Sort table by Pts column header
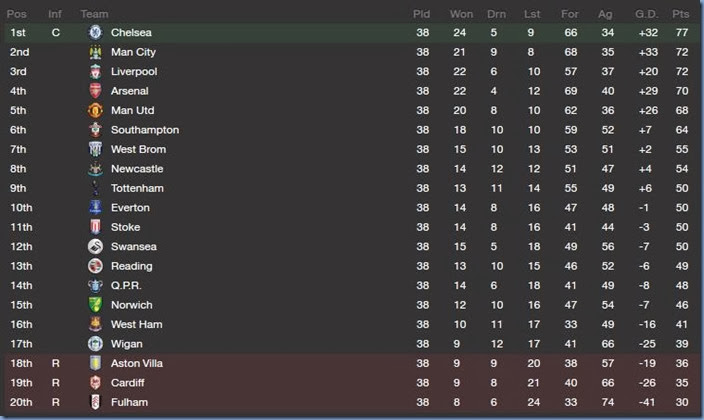The image size is (704, 420). pos(681,14)
